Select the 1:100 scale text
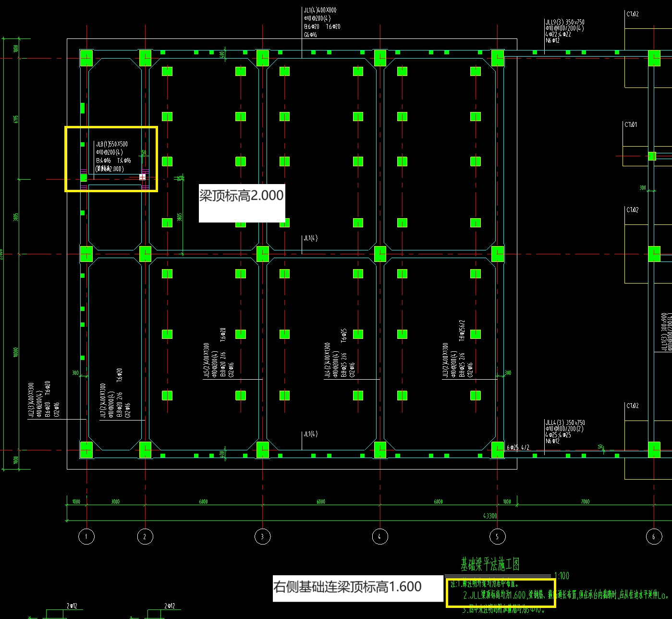Viewport: 672px width, 619px height. coord(562,576)
